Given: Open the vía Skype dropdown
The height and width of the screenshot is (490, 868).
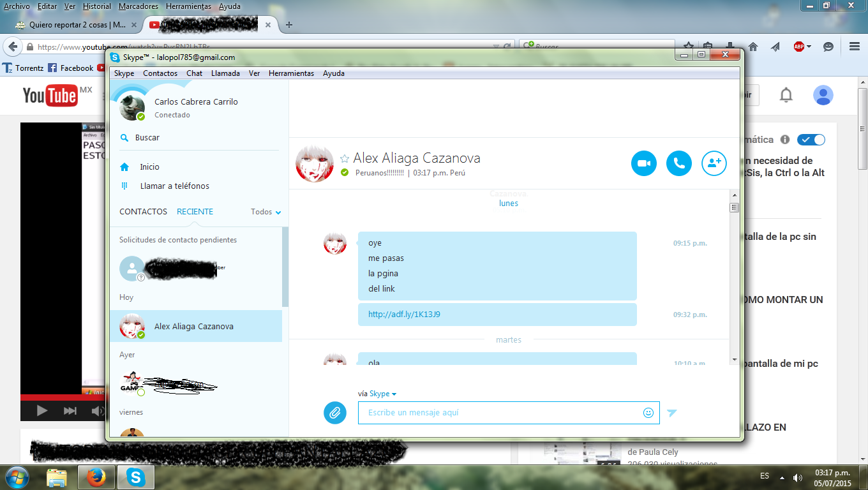Looking at the screenshot, I should 383,394.
